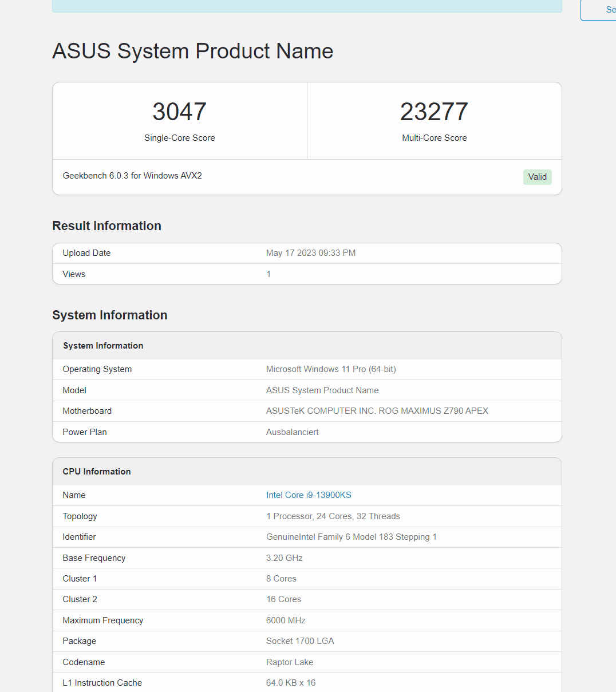
Task: Click the May 17 2023 upload date value
Action: click(x=311, y=253)
